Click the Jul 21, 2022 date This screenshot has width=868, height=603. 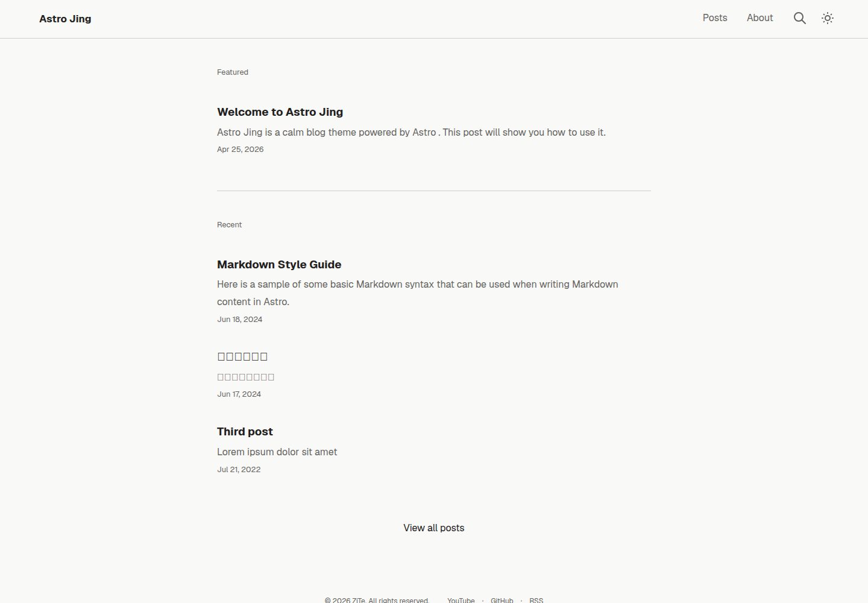[239, 470]
